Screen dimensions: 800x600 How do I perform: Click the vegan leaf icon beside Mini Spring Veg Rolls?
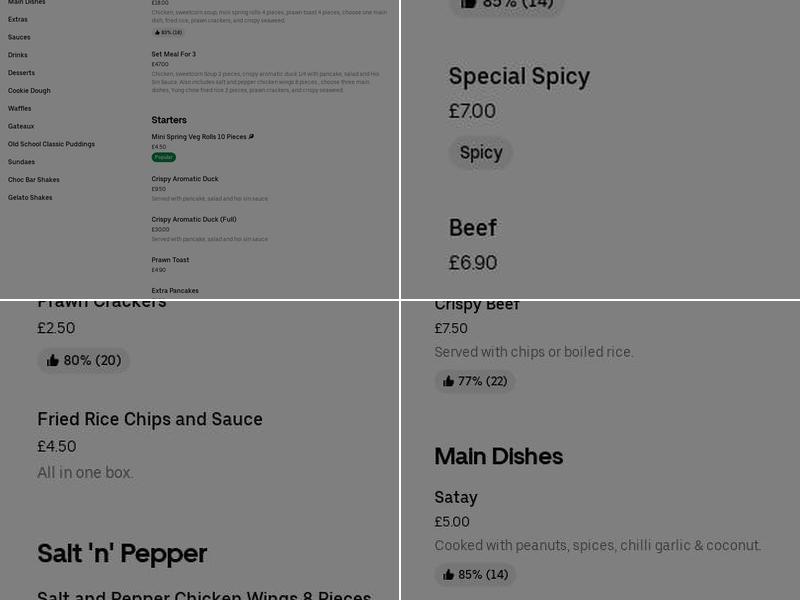pos(251,137)
